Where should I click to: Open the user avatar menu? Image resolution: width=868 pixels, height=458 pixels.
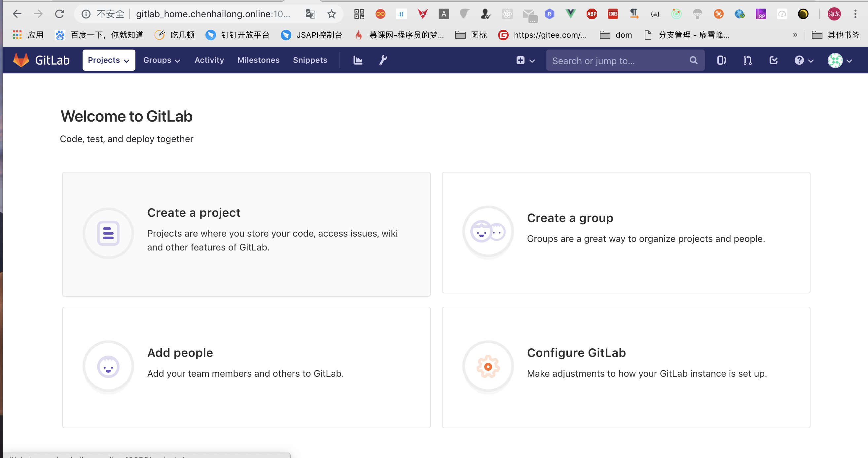pos(839,60)
